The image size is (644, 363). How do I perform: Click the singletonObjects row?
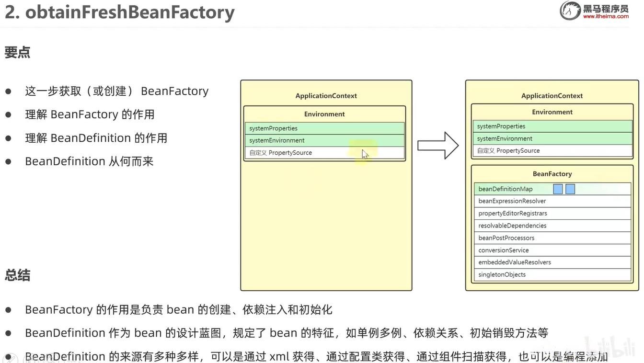click(x=502, y=274)
